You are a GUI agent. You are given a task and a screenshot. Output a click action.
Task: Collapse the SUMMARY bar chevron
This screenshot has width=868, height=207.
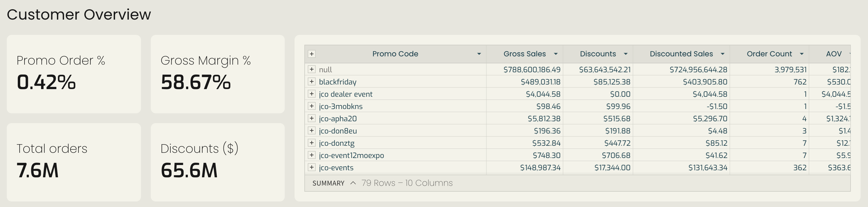(x=353, y=183)
